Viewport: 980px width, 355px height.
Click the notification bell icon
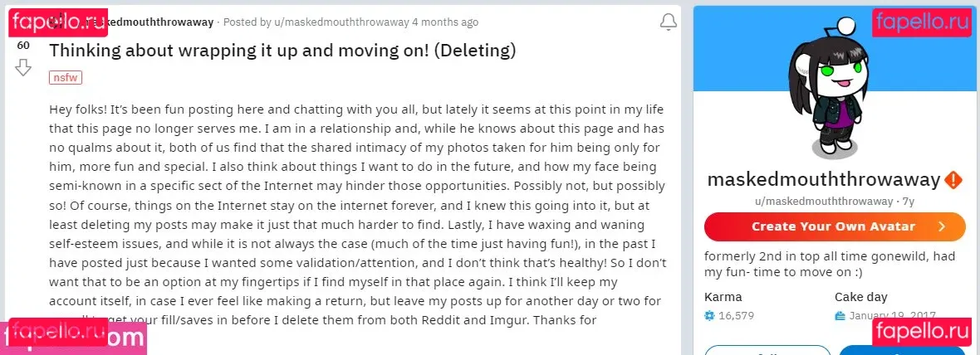[x=668, y=22]
